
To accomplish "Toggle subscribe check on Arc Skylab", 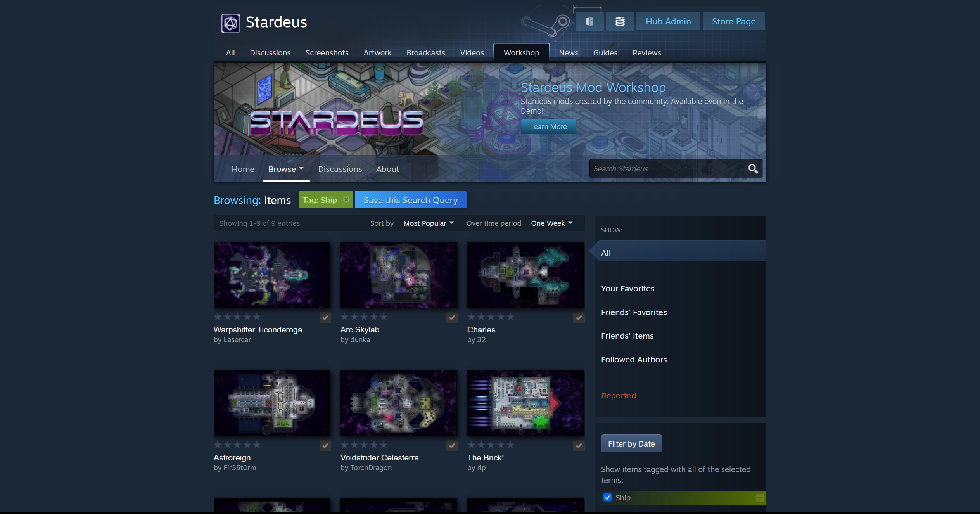I will (452, 318).
